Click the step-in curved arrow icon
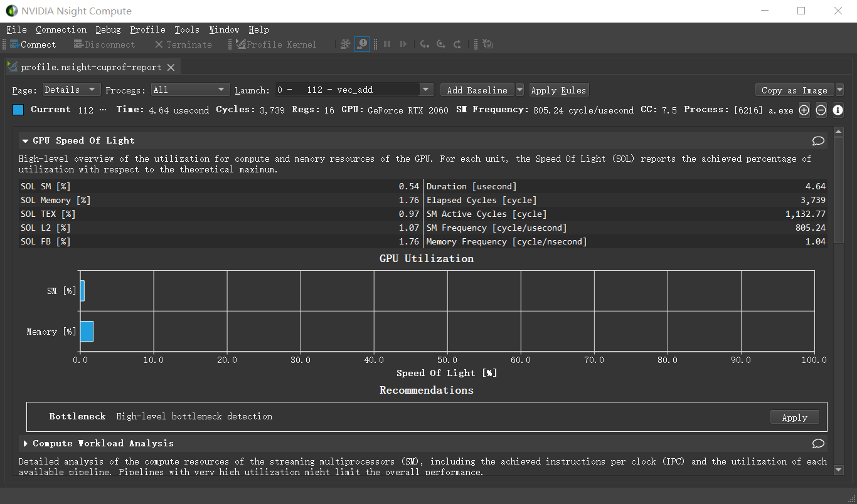857x504 pixels. click(x=425, y=44)
